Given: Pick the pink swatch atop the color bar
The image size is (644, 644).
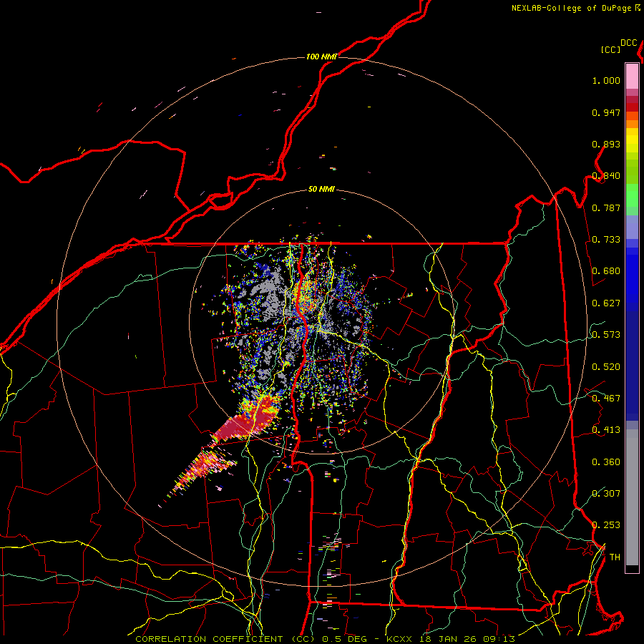Looking at the screenshot, I should 632,76.
